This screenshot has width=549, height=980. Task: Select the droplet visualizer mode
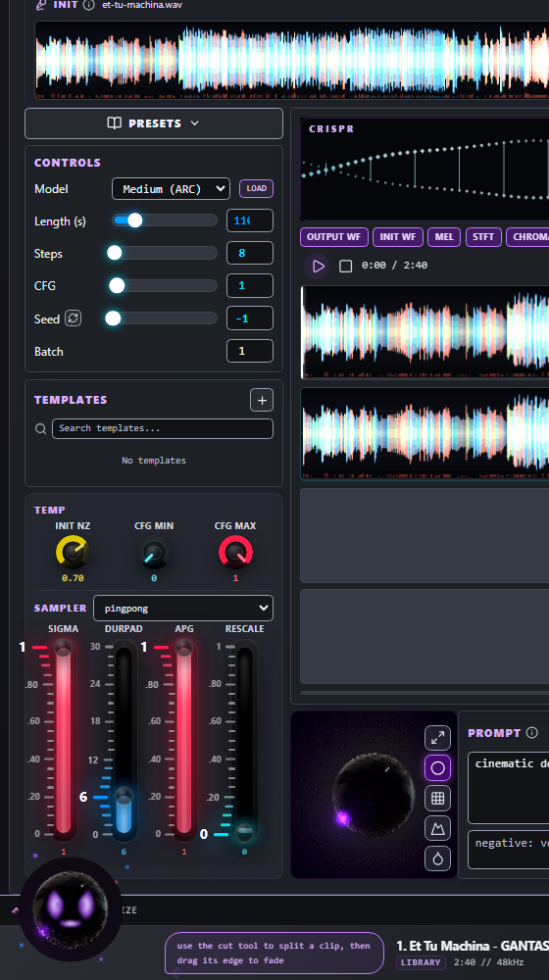437,858
